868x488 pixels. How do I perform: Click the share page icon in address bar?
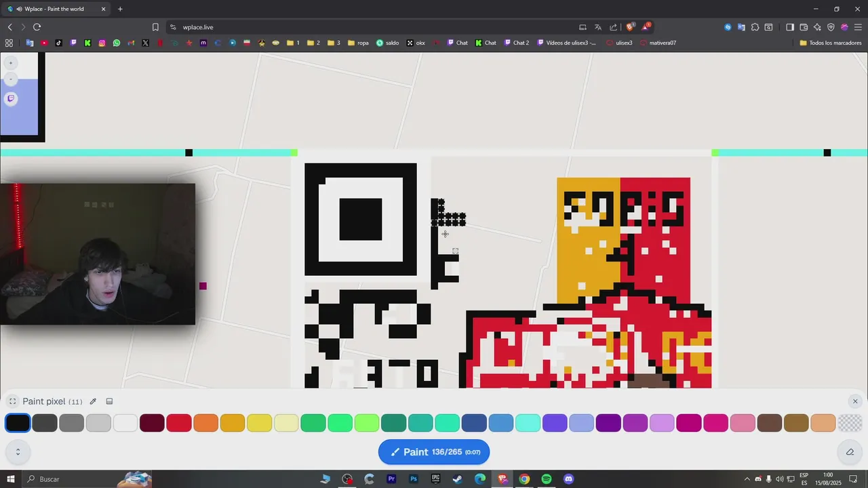(x=614, y=27)
